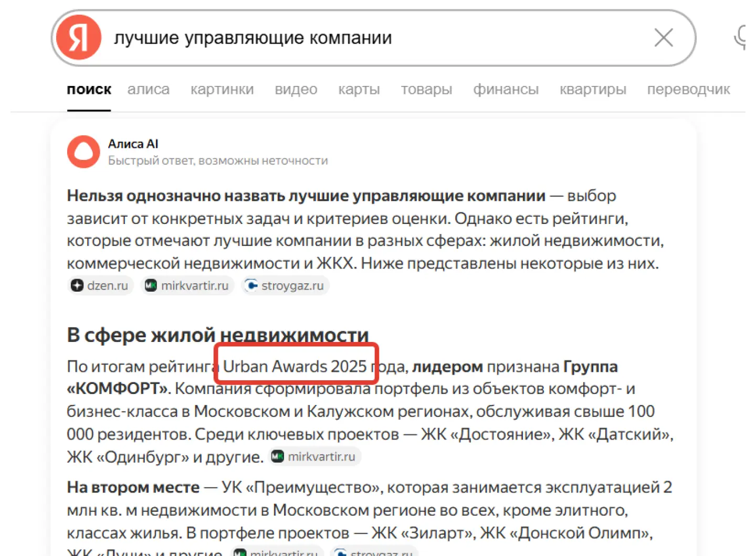Viewport: 756px width, 556px height.
Task: Switch to the 'карты' tab
Action: (x=359, y=90)
